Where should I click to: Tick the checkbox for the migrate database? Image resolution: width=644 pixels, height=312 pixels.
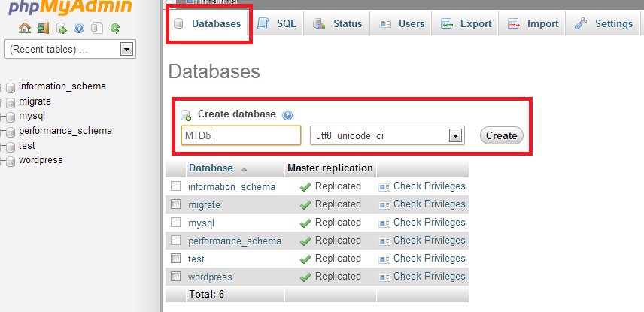pyautogui.click(x=175, y=204)
